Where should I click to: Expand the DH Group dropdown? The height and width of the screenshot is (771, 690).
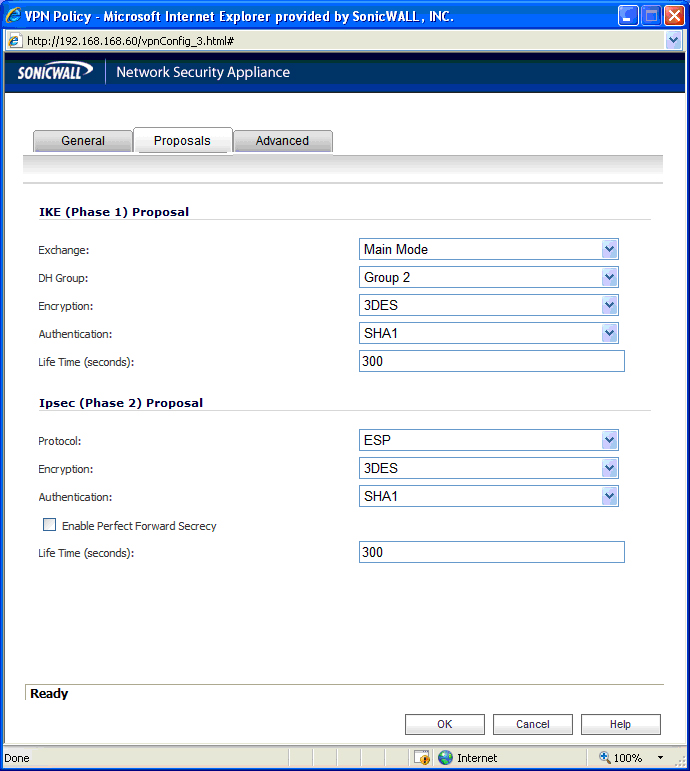point(488,277)
